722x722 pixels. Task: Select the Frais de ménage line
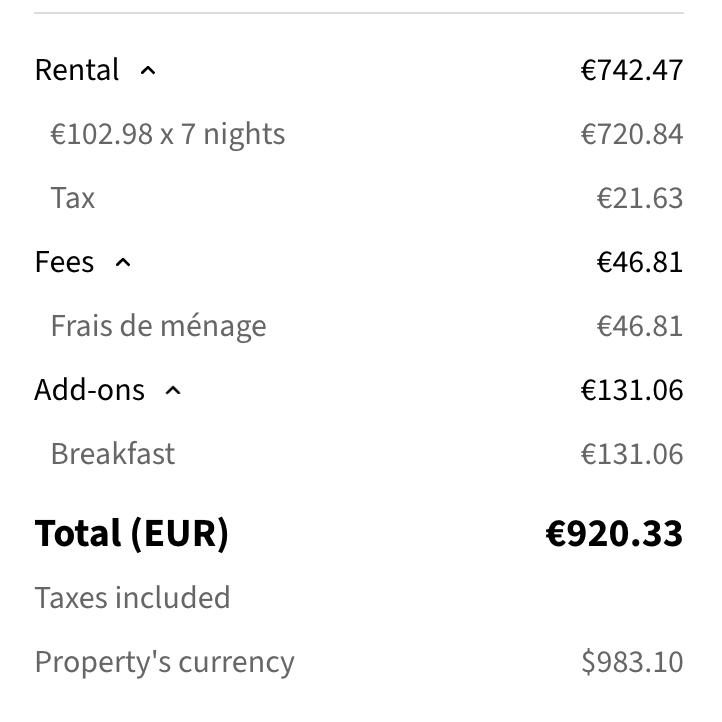point(159,326)
